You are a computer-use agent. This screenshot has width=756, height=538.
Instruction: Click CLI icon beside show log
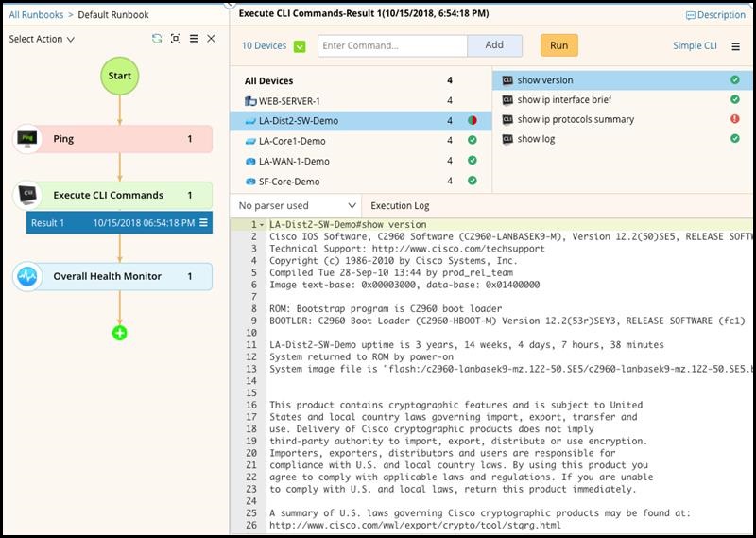click(x=507, y=139)
